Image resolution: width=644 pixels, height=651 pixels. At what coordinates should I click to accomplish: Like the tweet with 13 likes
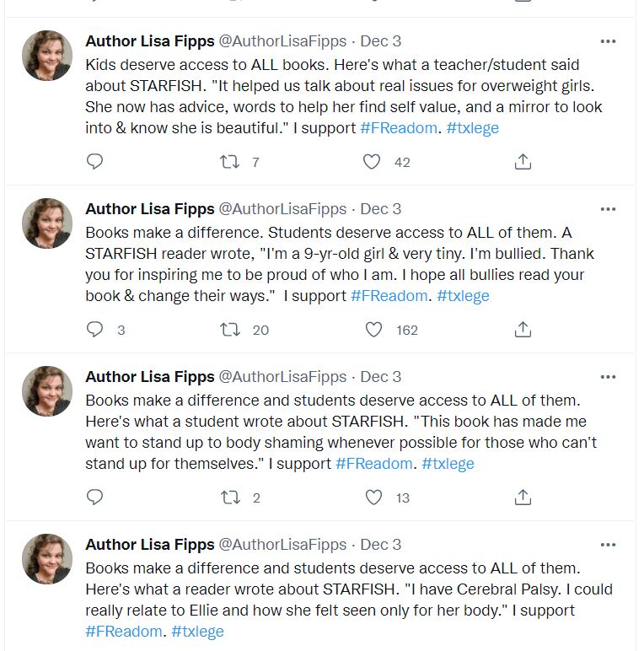tap(373, 497)
